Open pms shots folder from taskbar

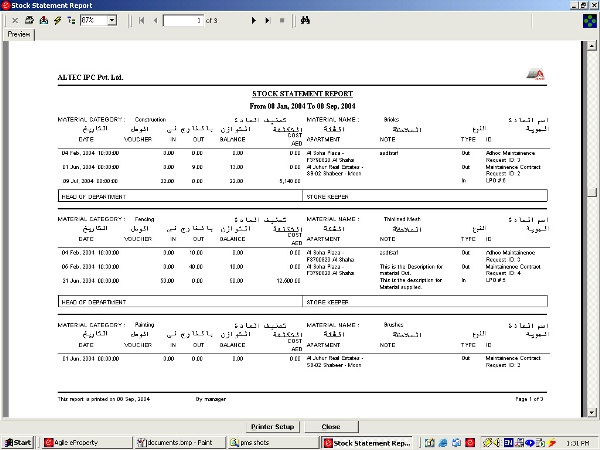pyautogui.click(x=273, y=443)
